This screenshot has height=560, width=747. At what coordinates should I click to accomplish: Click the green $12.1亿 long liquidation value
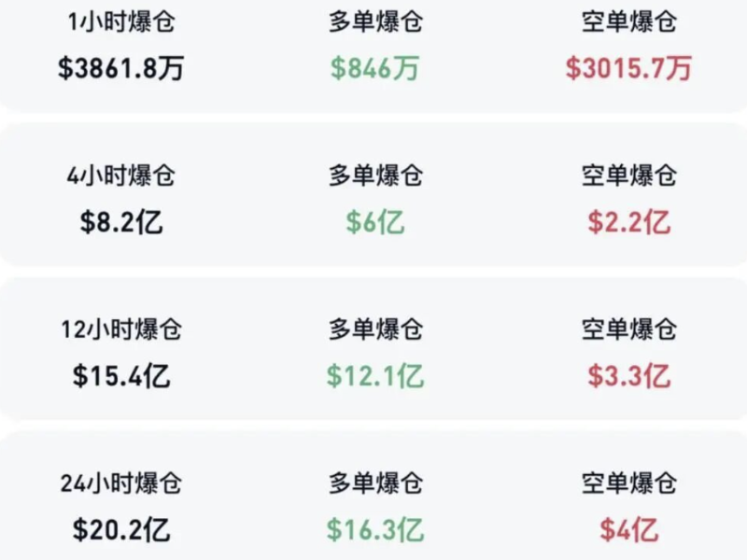click(x=375, y=376)
